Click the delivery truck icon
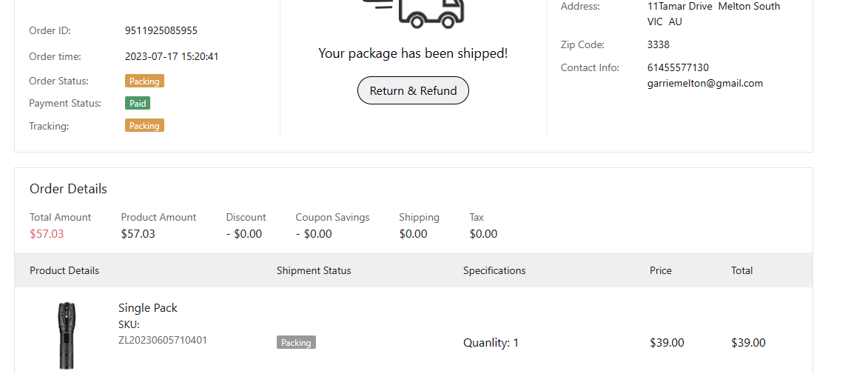The height and width of the screenshot is (374, 868). tap(431, 11)
